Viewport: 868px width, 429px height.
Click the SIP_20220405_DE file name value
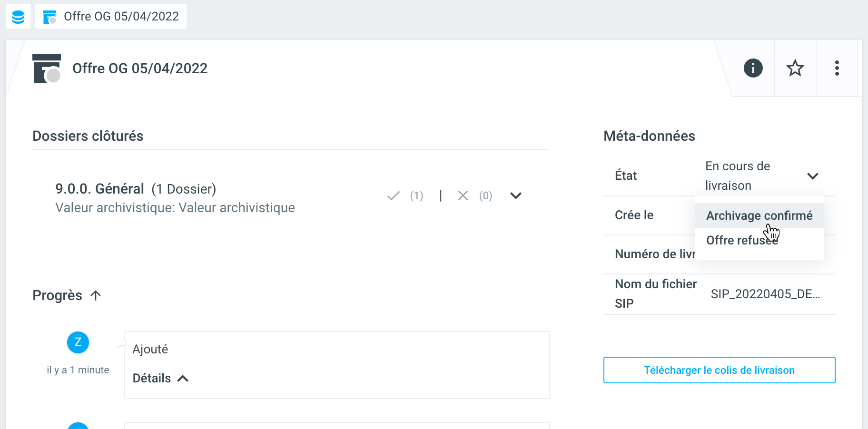tap(765, 294)
